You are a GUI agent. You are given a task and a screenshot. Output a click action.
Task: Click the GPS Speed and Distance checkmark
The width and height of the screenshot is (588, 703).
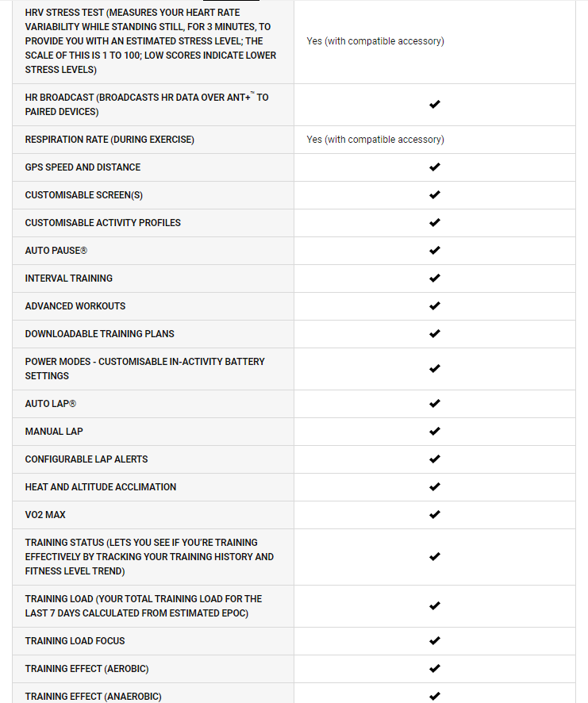click(x=434, y=167)
